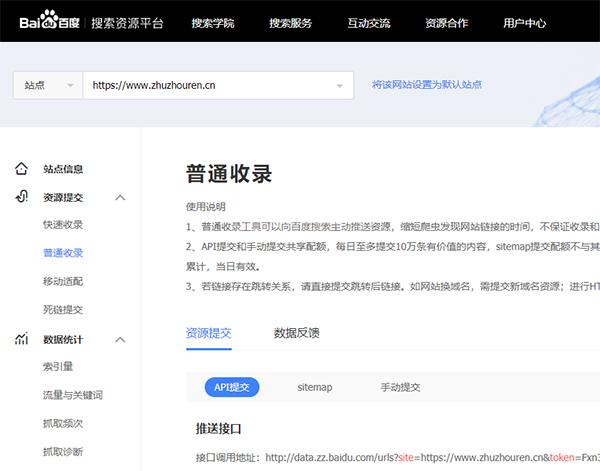Open 用户中心 in top navigation
Viewport: 600px width, 471px height.
(524, 22)
